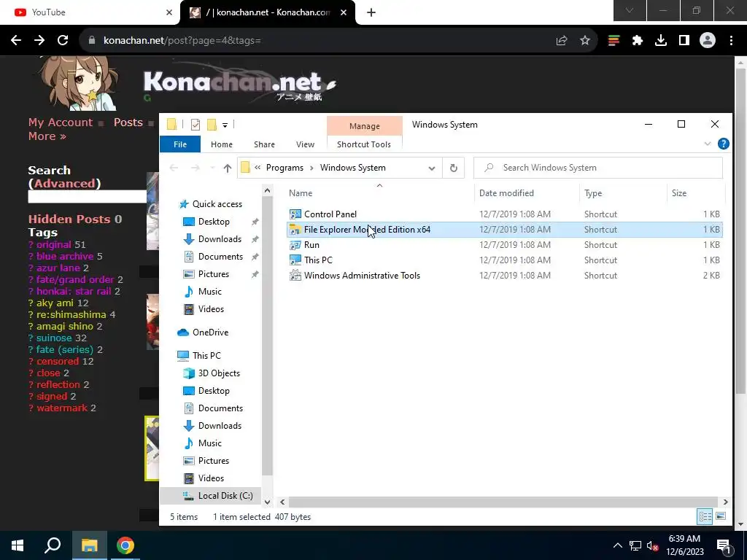
Task: Click Chrome reload page button
Action: (63, 41)
